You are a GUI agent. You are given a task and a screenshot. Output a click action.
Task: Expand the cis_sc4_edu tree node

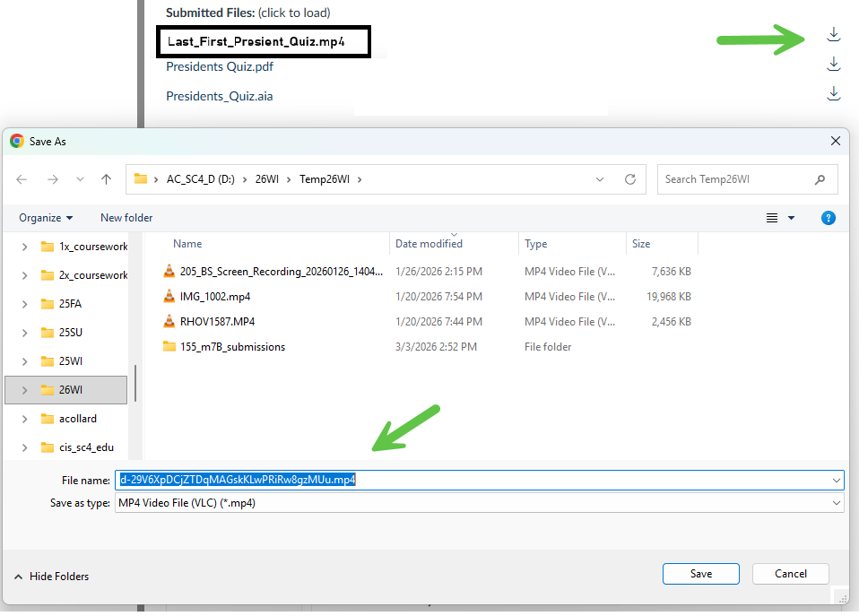click(24, 447)
